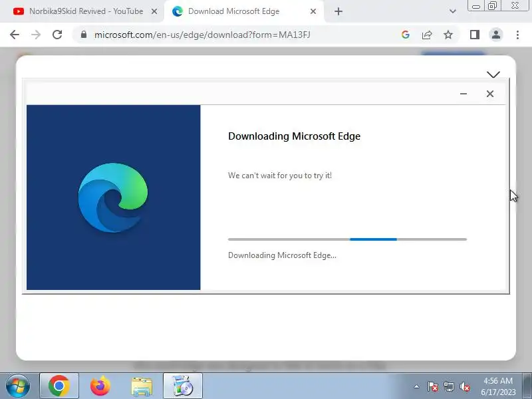Image resolution: width=532 pixels, height=399 pixels.
Task: Reload the current page
Action: (x=57, y=35)
